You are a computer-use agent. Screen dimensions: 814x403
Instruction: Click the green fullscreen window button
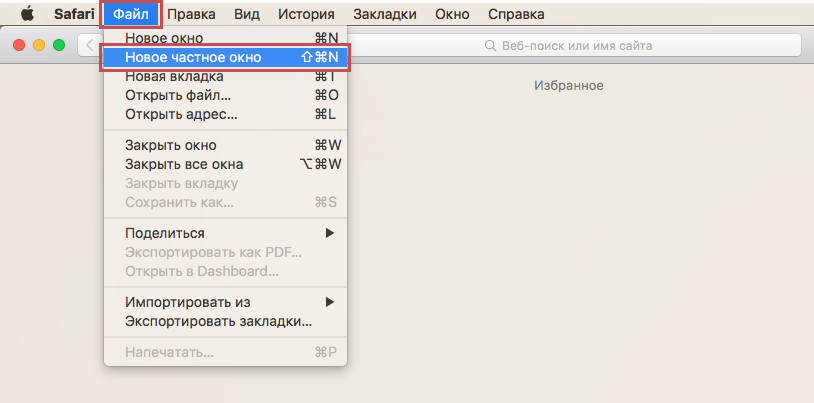click(59, 45)
